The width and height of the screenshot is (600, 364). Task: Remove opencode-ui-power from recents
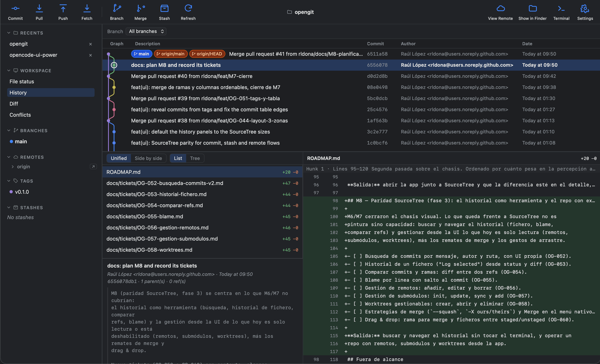(x=90, y=55)
